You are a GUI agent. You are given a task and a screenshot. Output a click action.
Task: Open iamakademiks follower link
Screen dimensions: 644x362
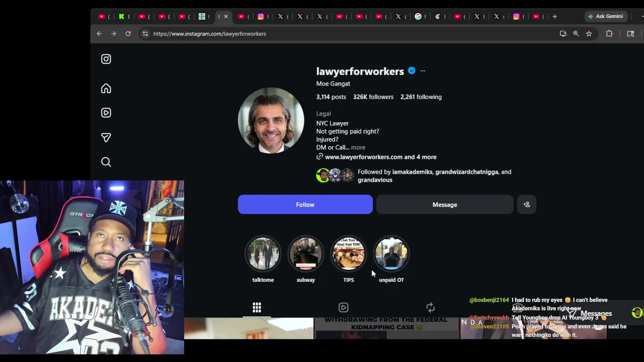[412, 172]
